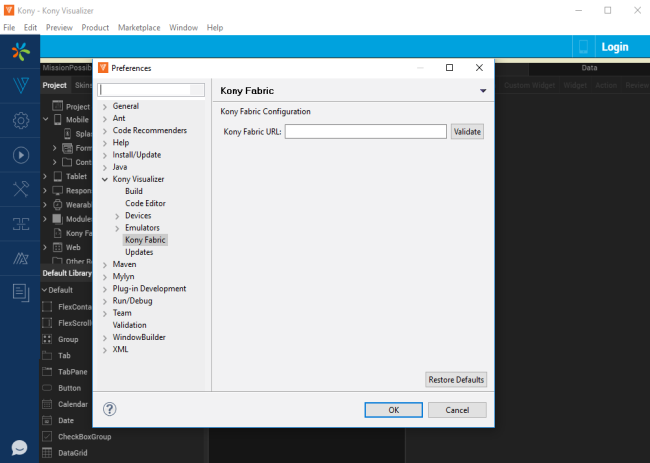Screen dimensions: 650x463
Task: Select Run/Debug preferences item
Action: click(x=132, y=301)
